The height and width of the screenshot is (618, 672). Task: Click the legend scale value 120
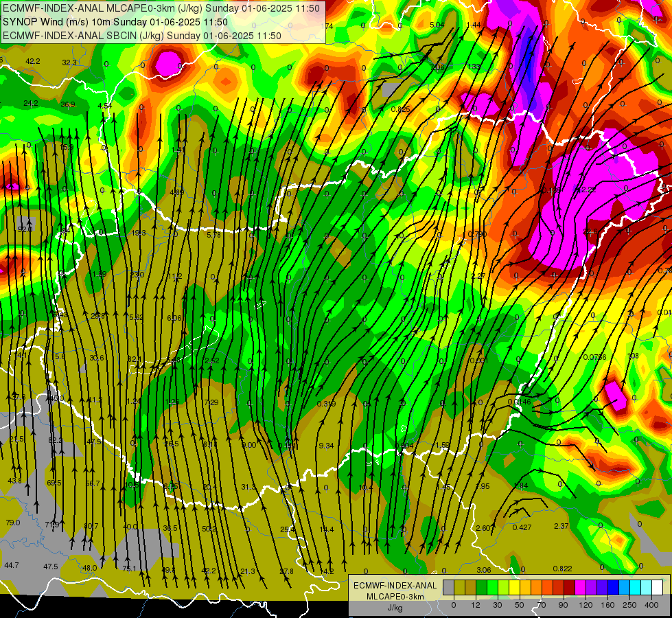point(586,605)
